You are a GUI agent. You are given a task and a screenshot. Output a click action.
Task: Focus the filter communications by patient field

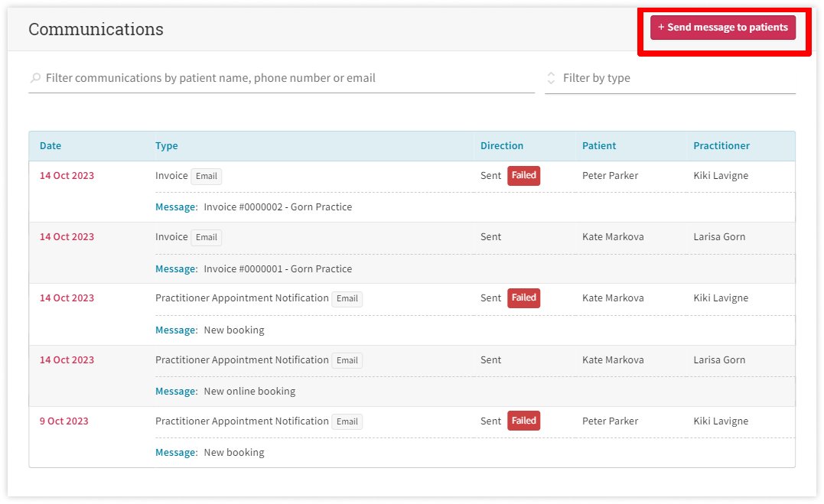[281, 78]
